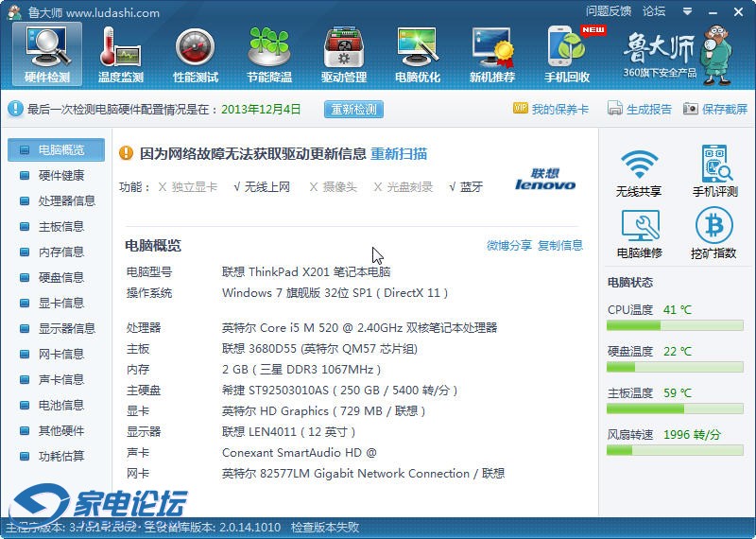This screenshot has width=756, height=539.
Task: Click the 重新检测 re-detect button
Action: pyautogui.click(x=353, y=109)
